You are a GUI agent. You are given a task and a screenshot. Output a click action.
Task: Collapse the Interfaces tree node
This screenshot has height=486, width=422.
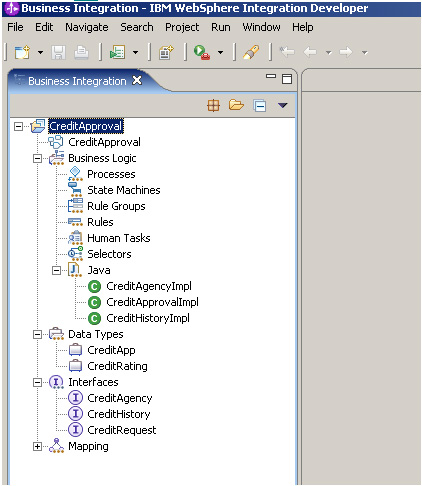click(37, 382)
